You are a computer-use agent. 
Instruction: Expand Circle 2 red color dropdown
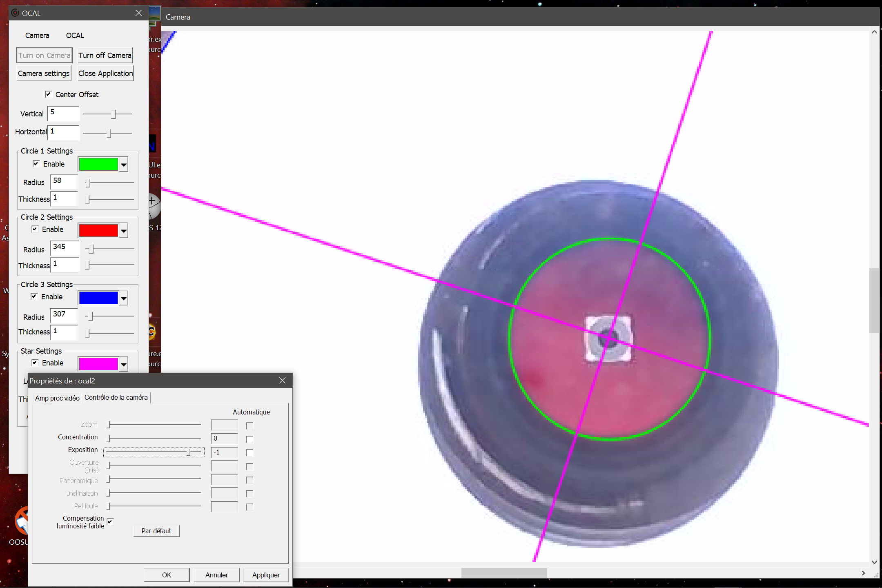coord(123,231)
